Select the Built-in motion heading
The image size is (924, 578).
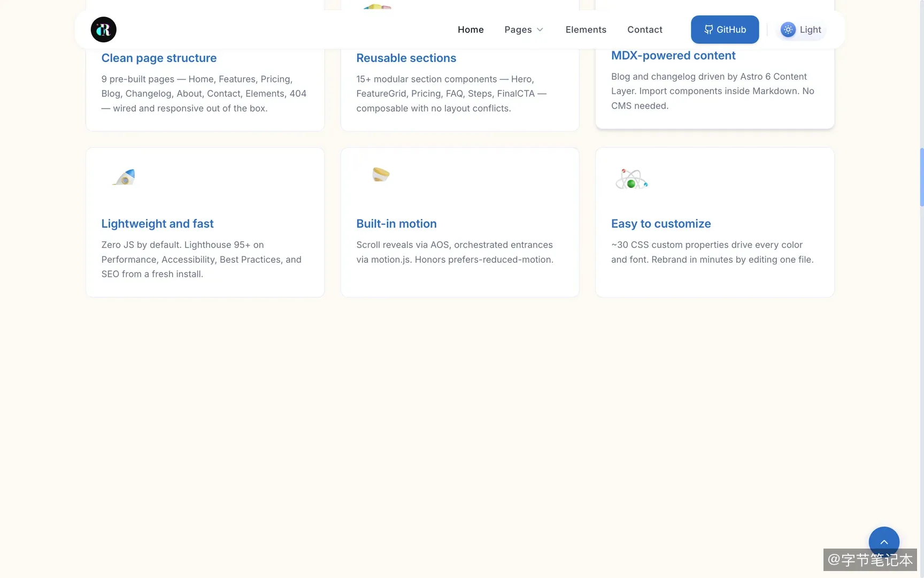396,224
